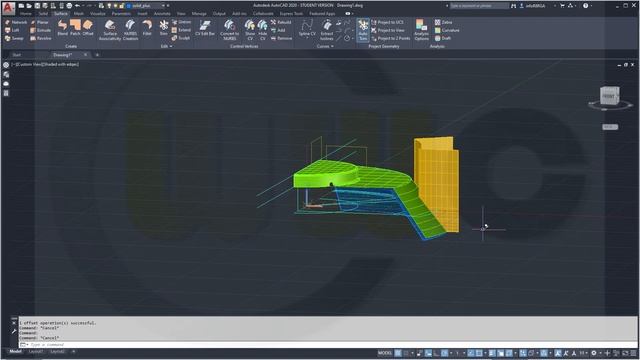Expand the Edit panel options
This screenshot has height=360, width=640.
[x=166, y=47]
